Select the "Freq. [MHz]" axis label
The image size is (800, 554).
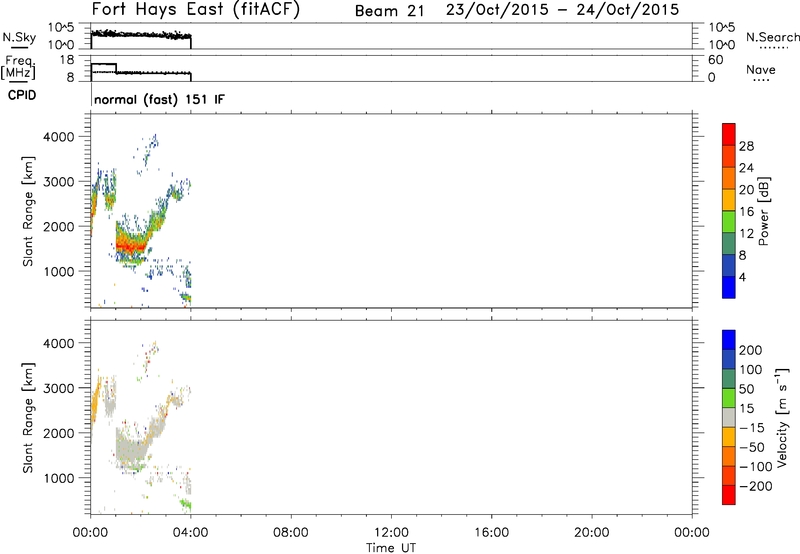(18, 67)
